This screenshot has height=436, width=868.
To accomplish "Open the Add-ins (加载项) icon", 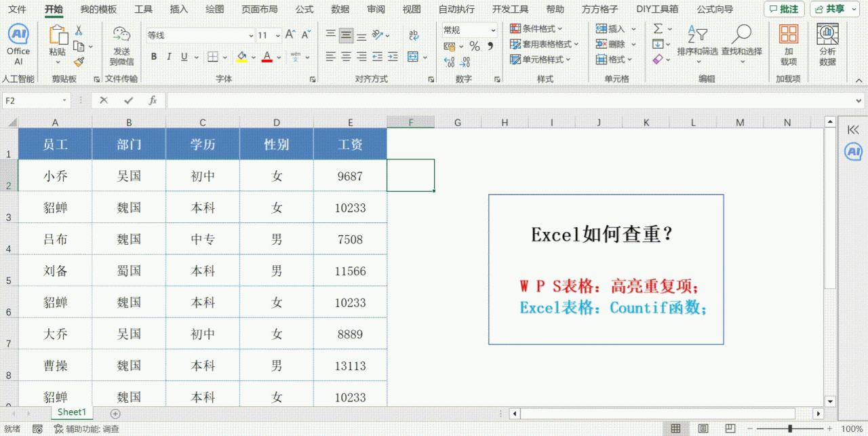I will coord(788,35).
